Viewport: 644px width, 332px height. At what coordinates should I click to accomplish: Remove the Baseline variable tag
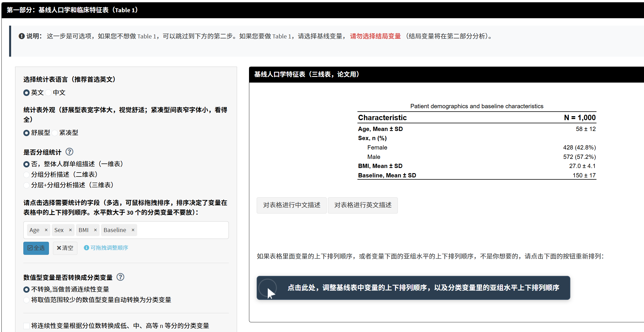133,230
